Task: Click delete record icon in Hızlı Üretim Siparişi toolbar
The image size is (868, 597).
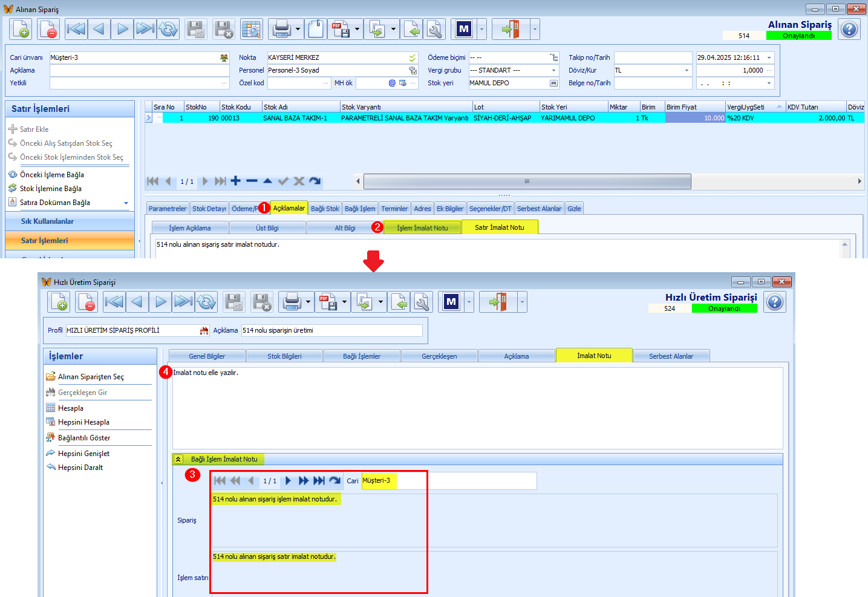Action: [86, 302]
